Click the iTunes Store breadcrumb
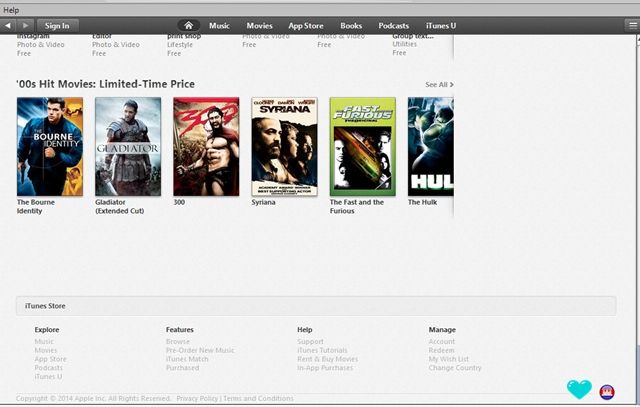The width and height of the screenshot is (640, 407). [x=45, y=306]
